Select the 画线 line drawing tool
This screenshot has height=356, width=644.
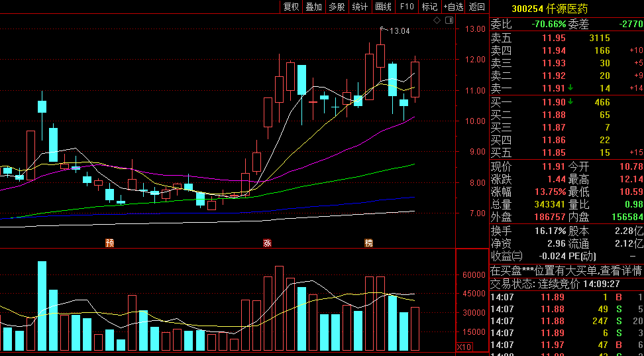(383, 7)
